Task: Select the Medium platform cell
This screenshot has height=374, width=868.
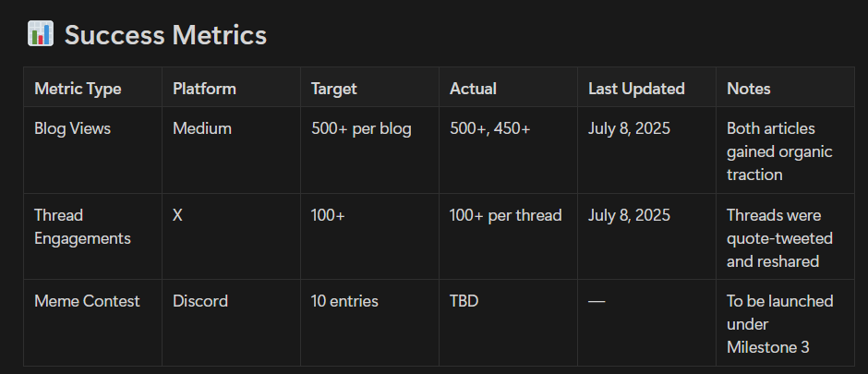Action: [x=231, y=150]
